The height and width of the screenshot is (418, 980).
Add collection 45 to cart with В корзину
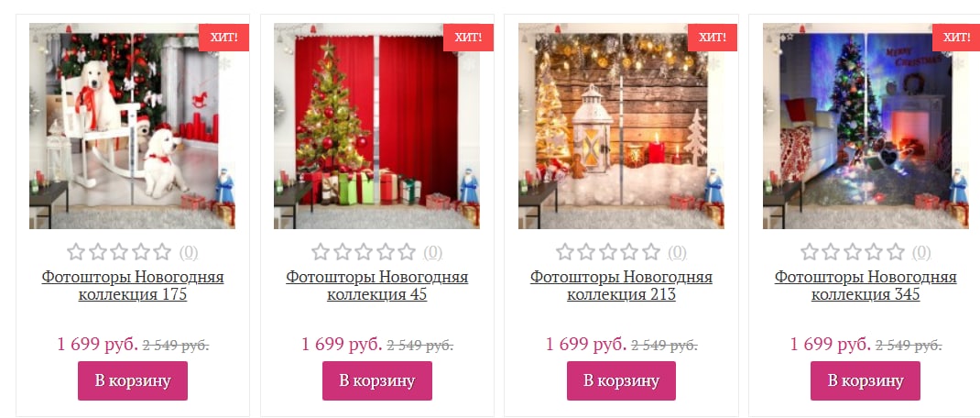click(376, 380)
